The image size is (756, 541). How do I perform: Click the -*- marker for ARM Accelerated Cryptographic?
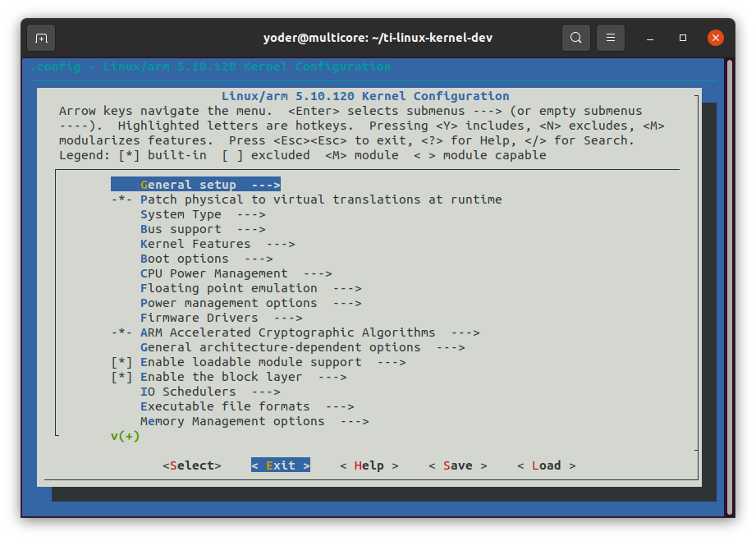(121, 332)
